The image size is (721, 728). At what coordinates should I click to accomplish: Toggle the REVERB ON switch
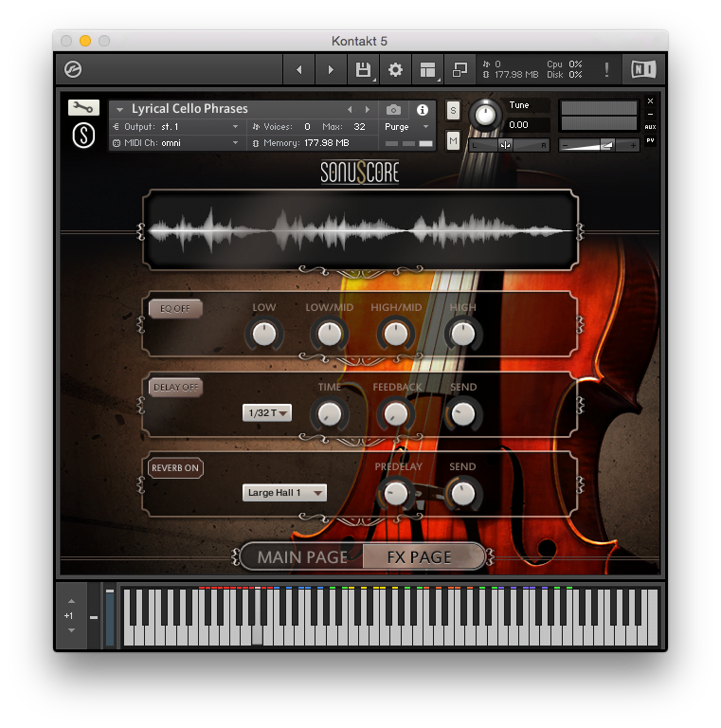click(x=175, y=468)
